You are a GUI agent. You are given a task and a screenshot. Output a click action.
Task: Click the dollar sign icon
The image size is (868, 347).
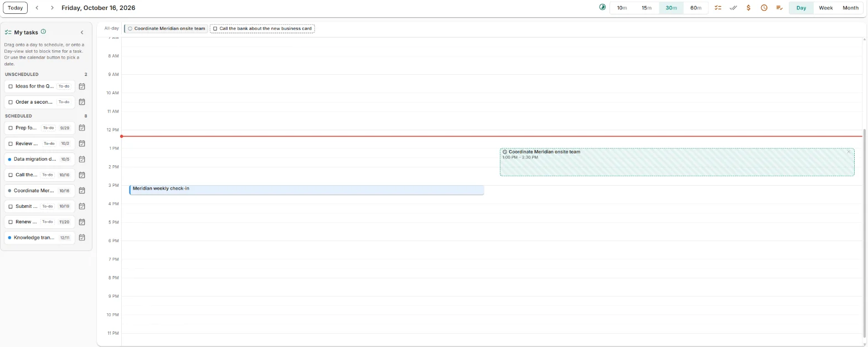(x=748, y=8)
